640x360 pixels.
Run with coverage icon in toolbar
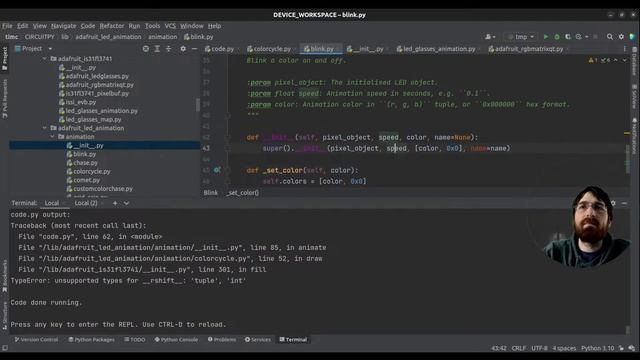click(568, 37)
